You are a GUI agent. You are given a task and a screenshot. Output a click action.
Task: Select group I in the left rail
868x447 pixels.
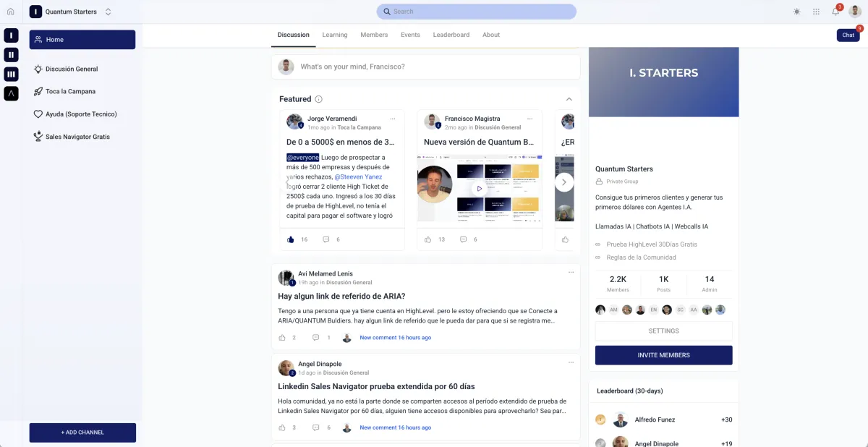click(11, 35)
